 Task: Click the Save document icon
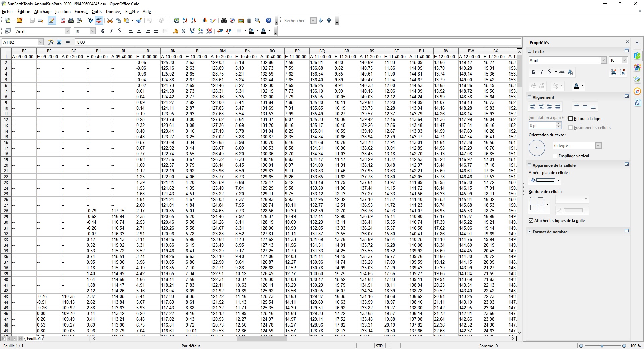pos(32,20)
